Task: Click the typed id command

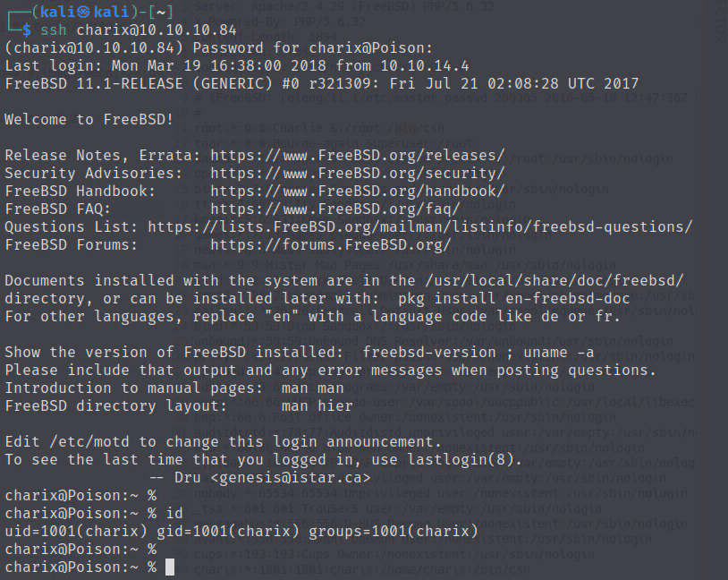Action: tap(174, 514)
